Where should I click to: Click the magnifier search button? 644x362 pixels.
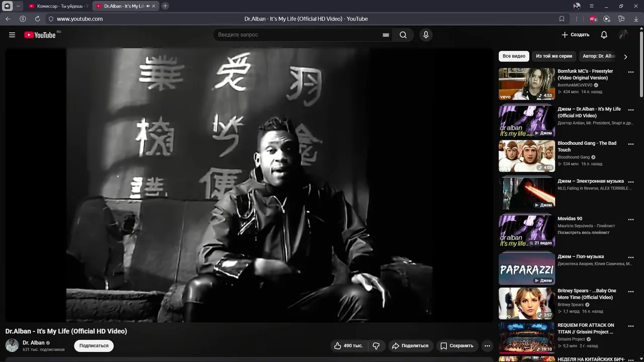pyautogui.click(x=403, y=35)
